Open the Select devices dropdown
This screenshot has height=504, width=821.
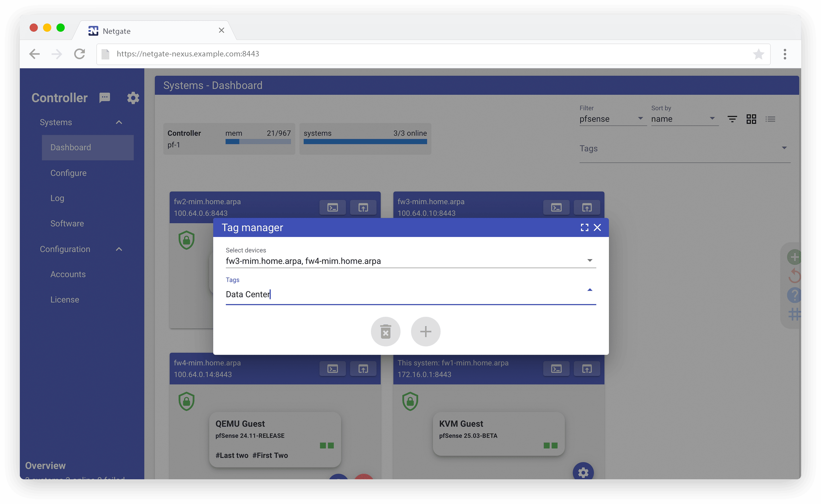point(410,261)
